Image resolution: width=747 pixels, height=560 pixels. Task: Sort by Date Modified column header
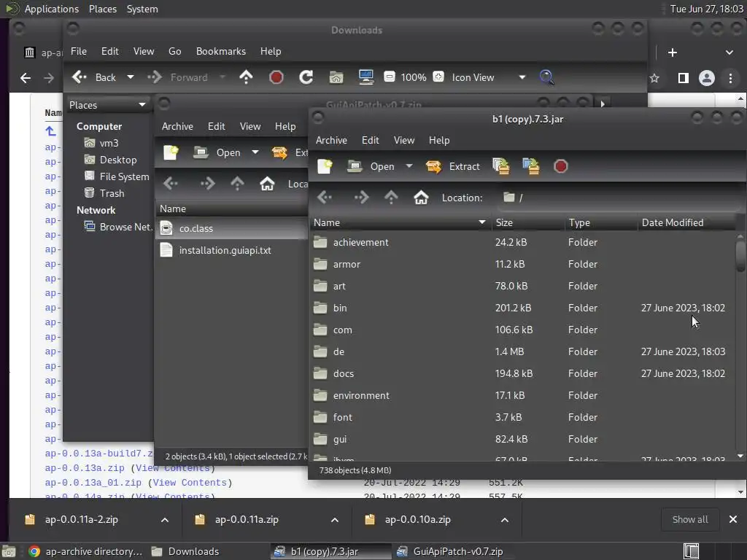(x=686, y=222)
